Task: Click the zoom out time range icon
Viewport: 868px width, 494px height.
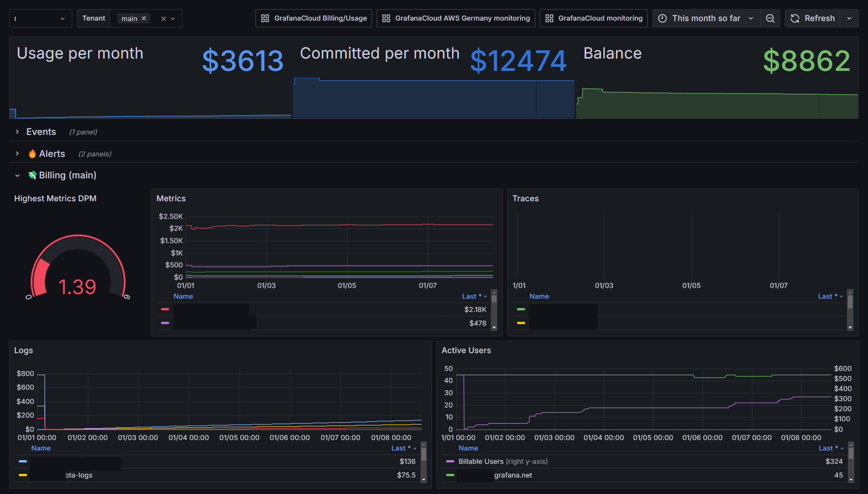Action: click(770, 18)
